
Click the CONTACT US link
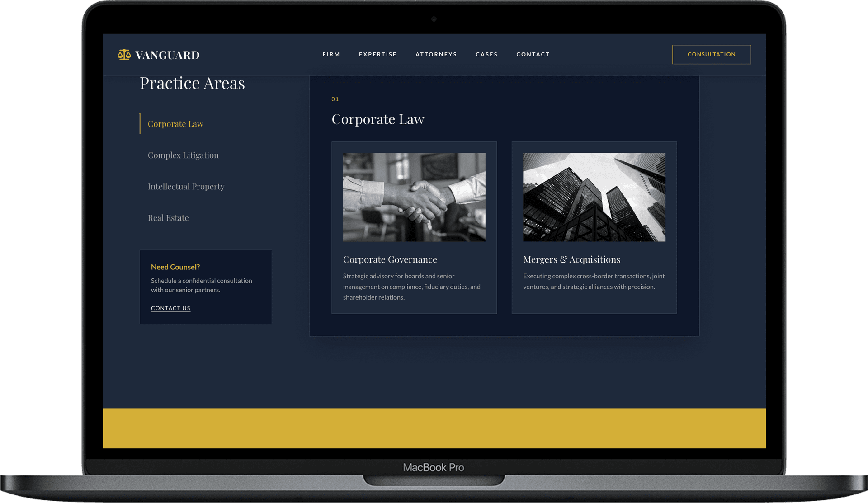point(170,308)
